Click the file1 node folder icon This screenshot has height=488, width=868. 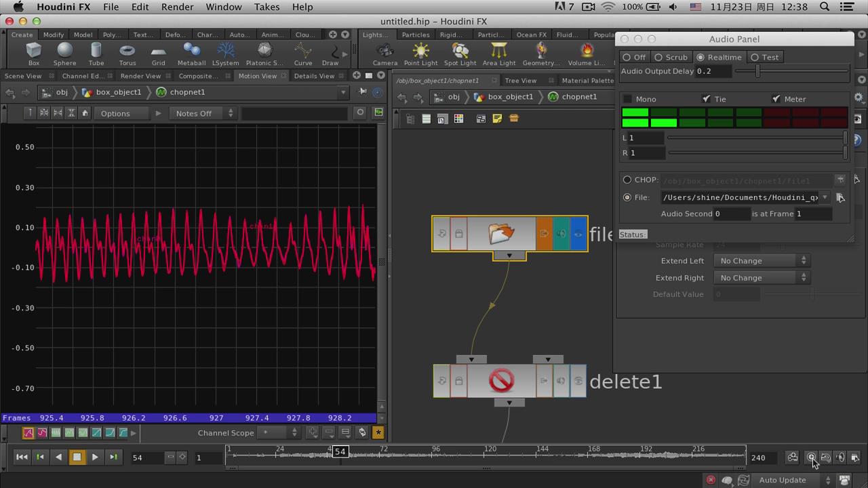coord(501,234)
